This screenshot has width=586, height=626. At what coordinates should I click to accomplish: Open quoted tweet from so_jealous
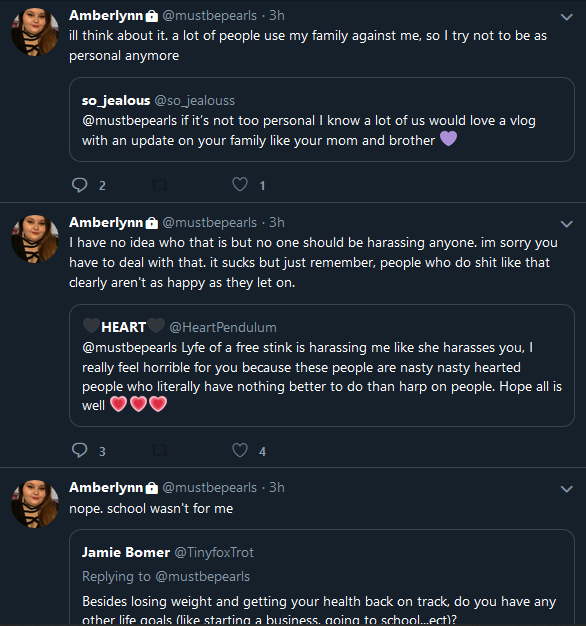click(x=322, y=119)
